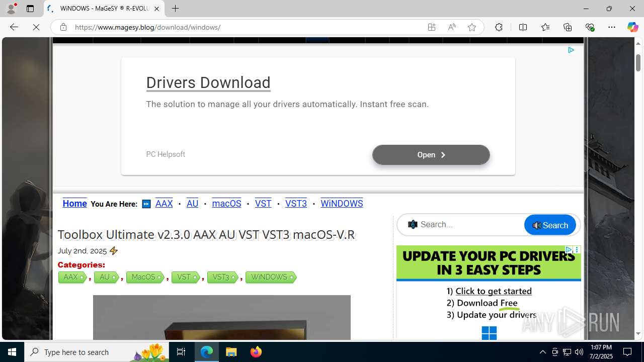Screen dimensions: 644x362
Task: Click the sidebar ad info icon
Action: 569,250
